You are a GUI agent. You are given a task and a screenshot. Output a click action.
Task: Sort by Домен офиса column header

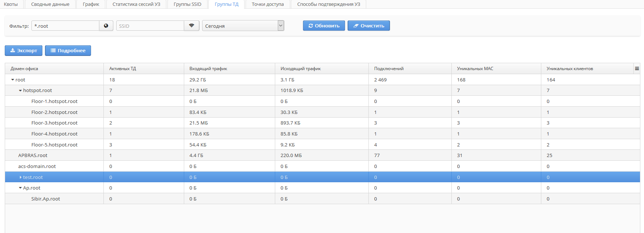[54, 69]
